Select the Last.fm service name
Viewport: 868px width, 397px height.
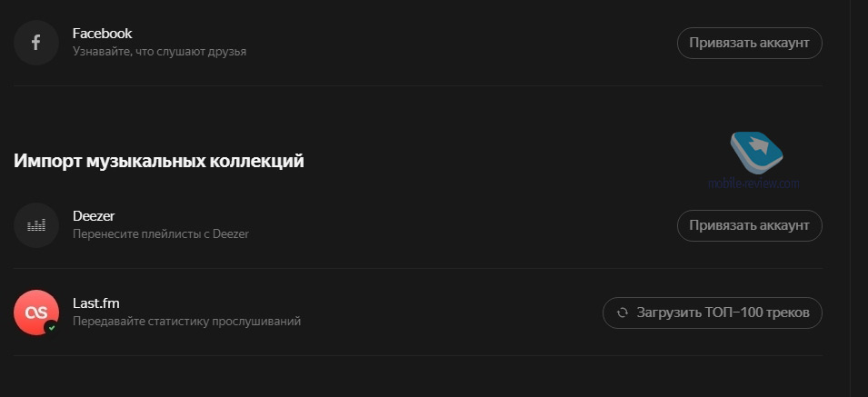click(95, 303)
